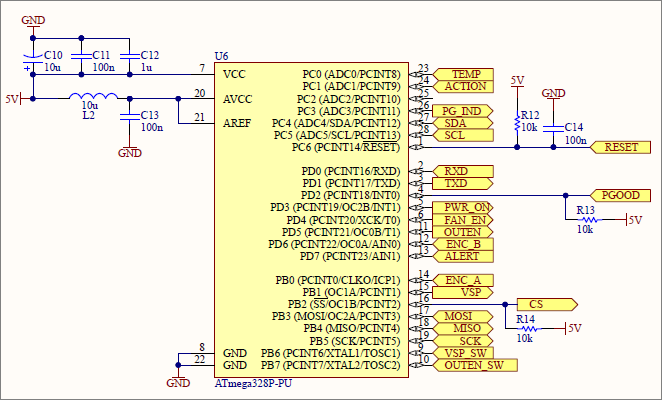Select the C13 capacitor designator
Screen dimensions: 662x400
(150, 115)
